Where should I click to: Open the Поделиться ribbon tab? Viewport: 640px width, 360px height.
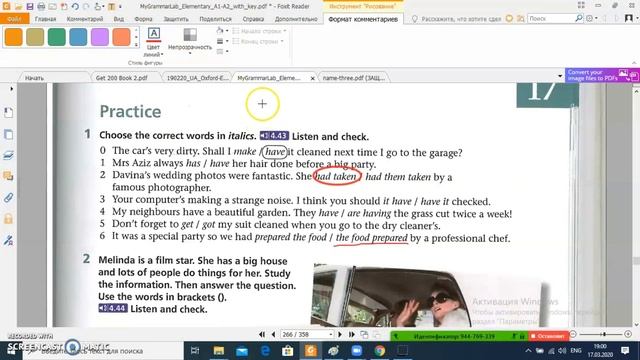216,19
